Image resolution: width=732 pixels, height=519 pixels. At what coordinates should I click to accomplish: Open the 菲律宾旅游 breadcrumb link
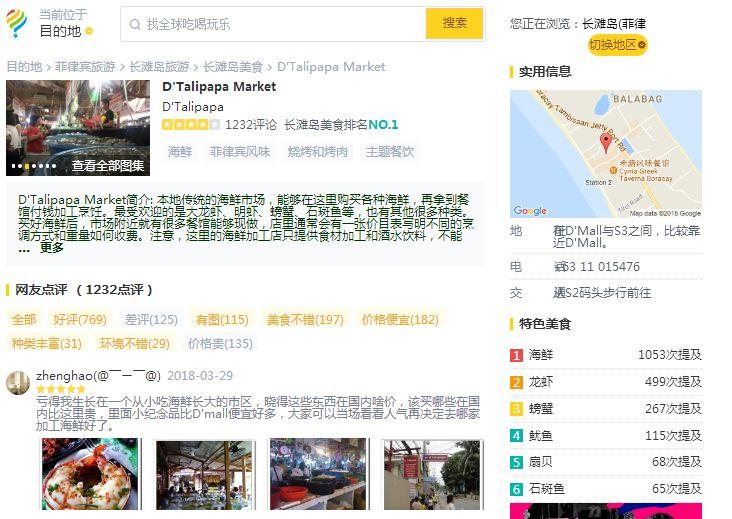85,67
